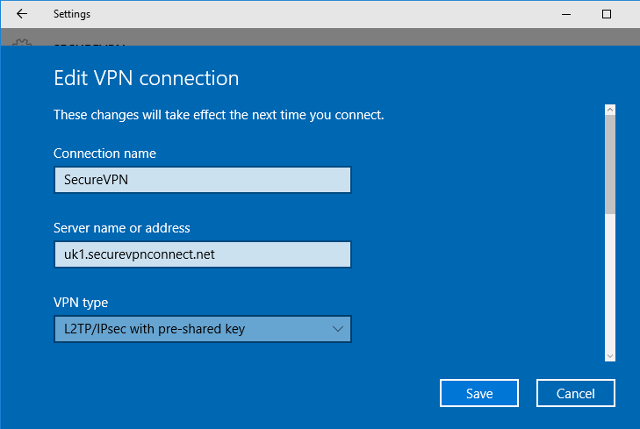Click the "Server name or address" label
Screen dimensions: 640x429
[121, 228]
